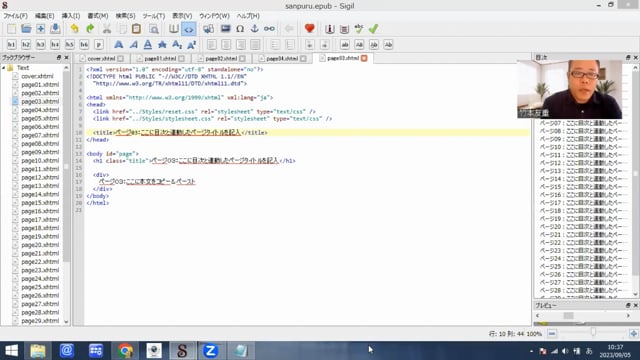Insert an anchor ID using the anchor icon

(x=254, y=29)
